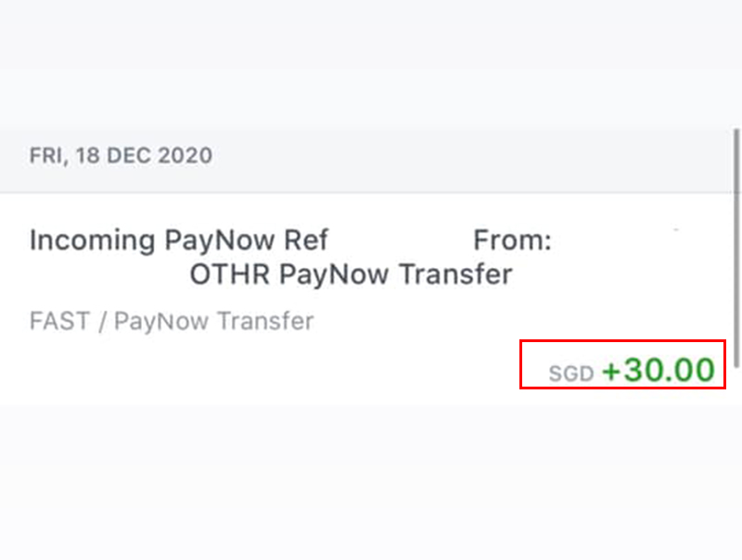Click the empty area below the transaction card
The image size is (742, 560).
[x=371, y=482]
